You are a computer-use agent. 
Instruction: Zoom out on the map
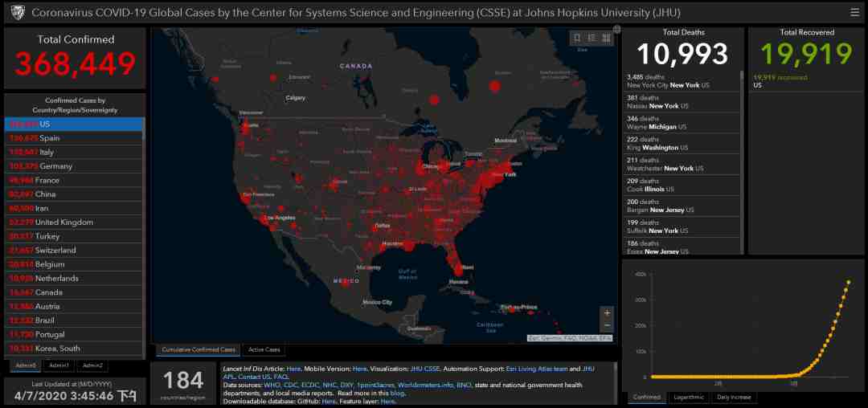pyautogui.click(x=607, y=325)
